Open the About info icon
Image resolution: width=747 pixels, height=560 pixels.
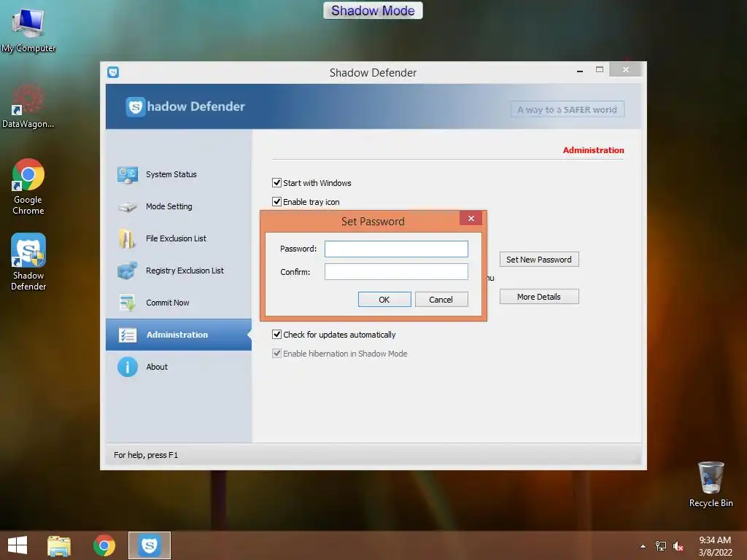[x=127, y=367]
